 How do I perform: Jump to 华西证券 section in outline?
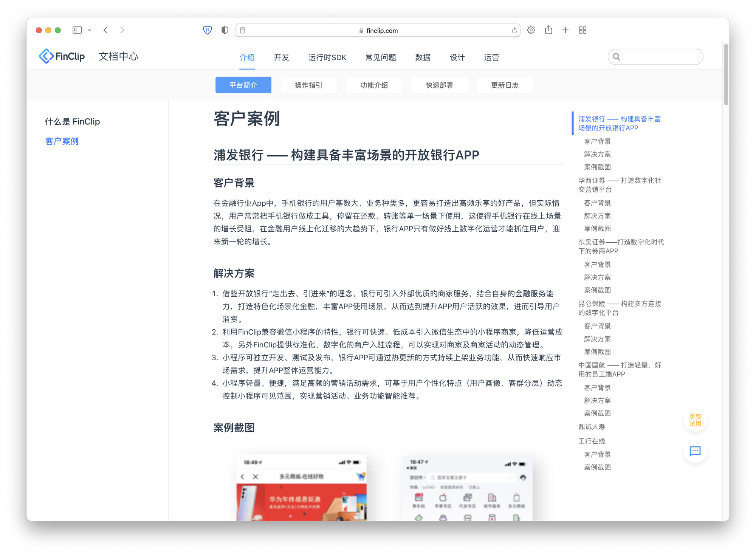(620, 185)
